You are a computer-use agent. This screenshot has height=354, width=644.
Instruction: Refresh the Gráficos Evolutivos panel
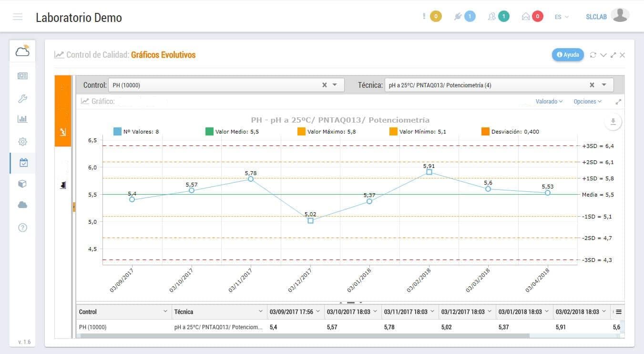[593, 55]
